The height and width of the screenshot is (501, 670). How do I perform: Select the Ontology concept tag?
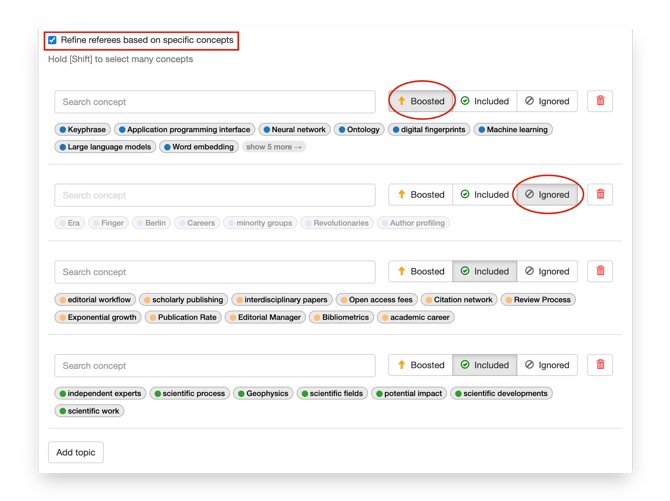[x=359, y=130]
